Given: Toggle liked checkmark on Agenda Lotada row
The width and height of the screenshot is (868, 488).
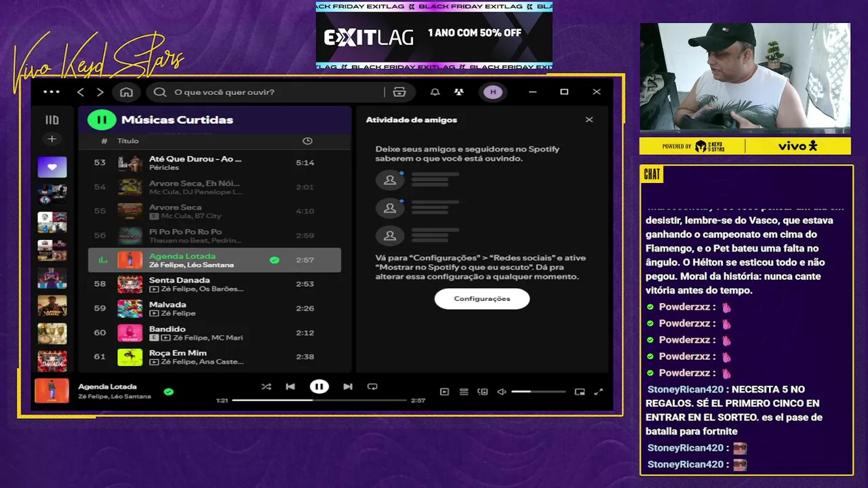Looking at the screenshot, I should click(x=274, y=260).
